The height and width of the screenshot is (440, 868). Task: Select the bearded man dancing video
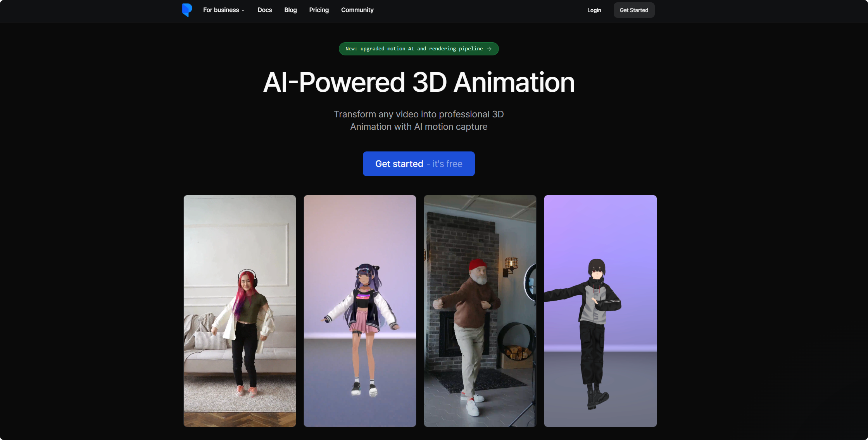tap(480, 311)
